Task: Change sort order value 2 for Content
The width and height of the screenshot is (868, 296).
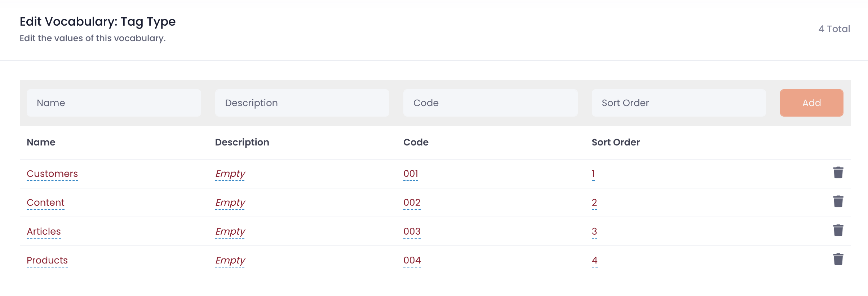Action: (x=594, y=203)
